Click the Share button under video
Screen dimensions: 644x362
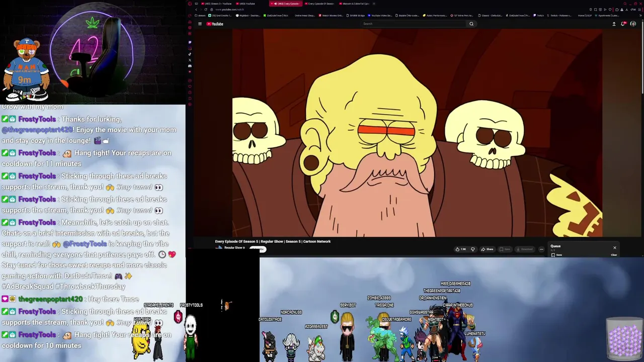(488, 249)
